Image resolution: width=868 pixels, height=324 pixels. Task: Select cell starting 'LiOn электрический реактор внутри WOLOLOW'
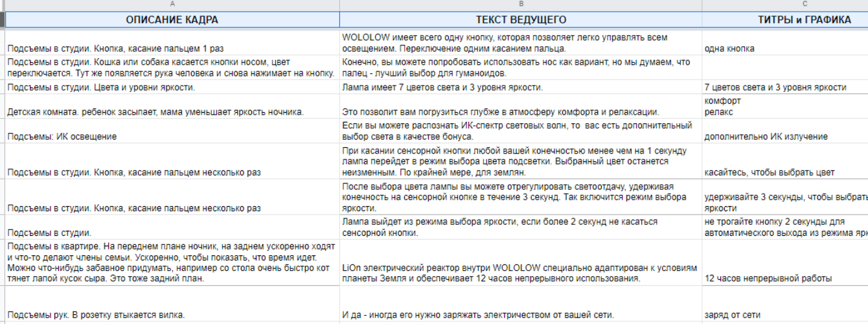click(x=521, y=262)
